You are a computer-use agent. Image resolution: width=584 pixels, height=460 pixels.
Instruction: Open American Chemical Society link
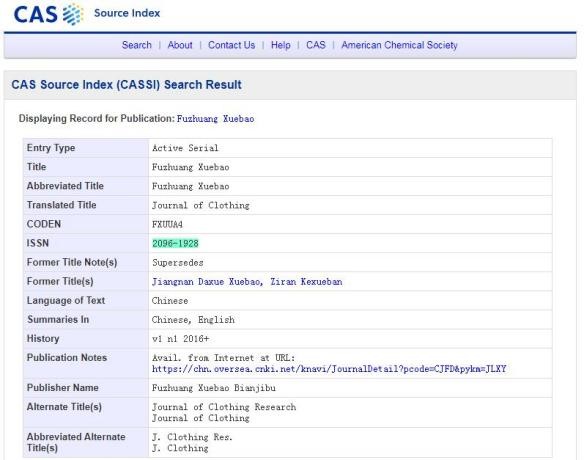pyautogui.click(x=399, y=45)
